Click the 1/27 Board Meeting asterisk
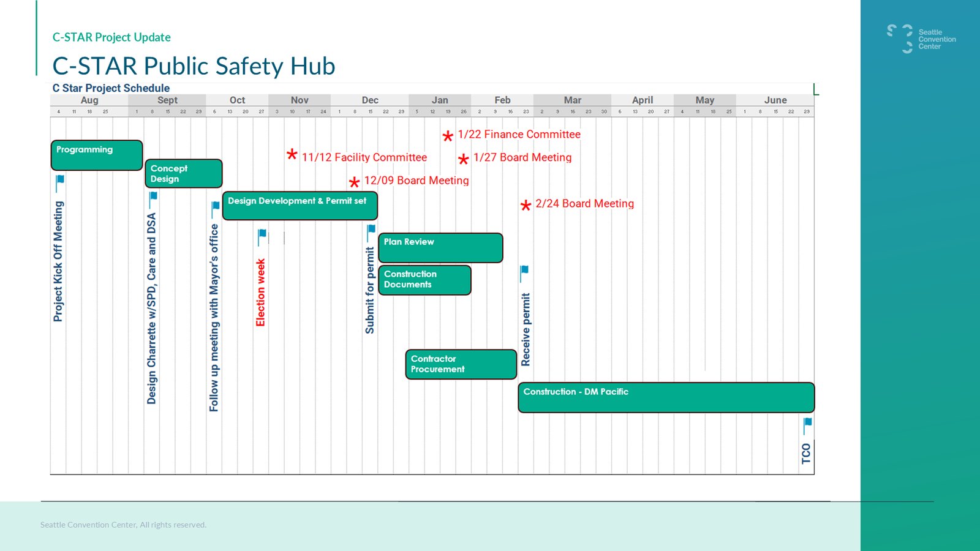Screen dimensions: 980x551 (464, 159)
